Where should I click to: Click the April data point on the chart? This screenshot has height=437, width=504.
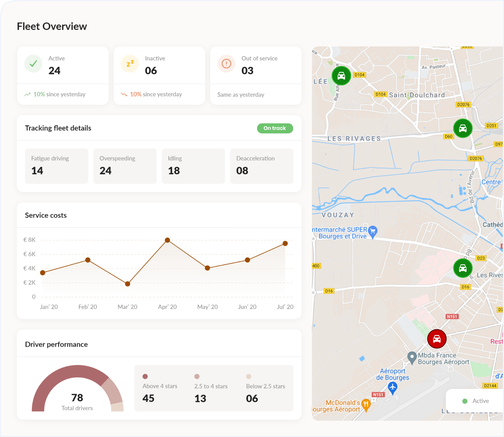pos(167,240)
